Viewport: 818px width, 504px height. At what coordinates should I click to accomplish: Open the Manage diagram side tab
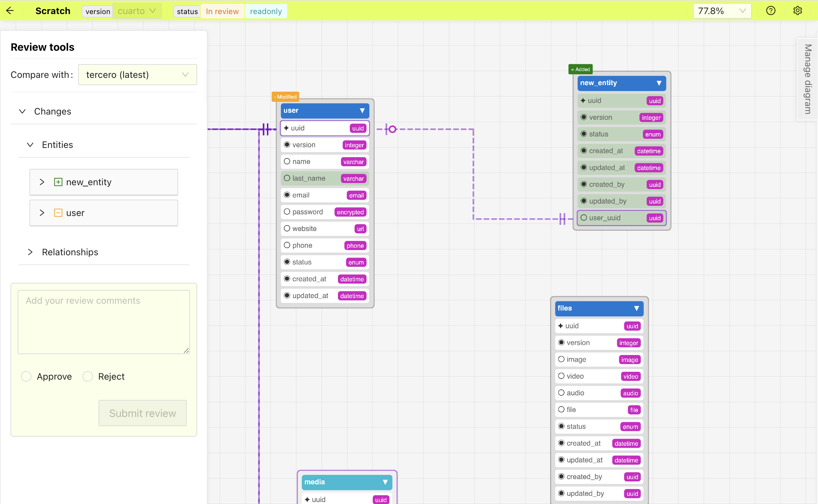point(807,79)
